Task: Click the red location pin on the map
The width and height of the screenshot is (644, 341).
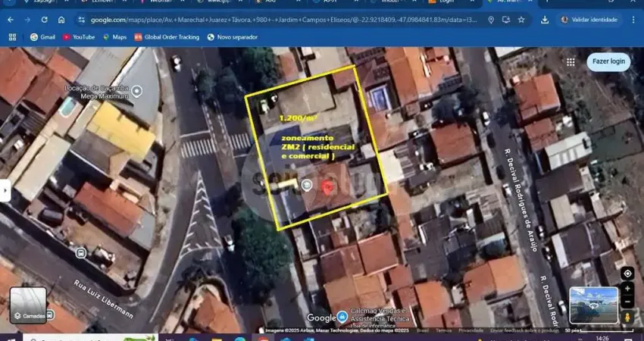Action: coord(327,187)
